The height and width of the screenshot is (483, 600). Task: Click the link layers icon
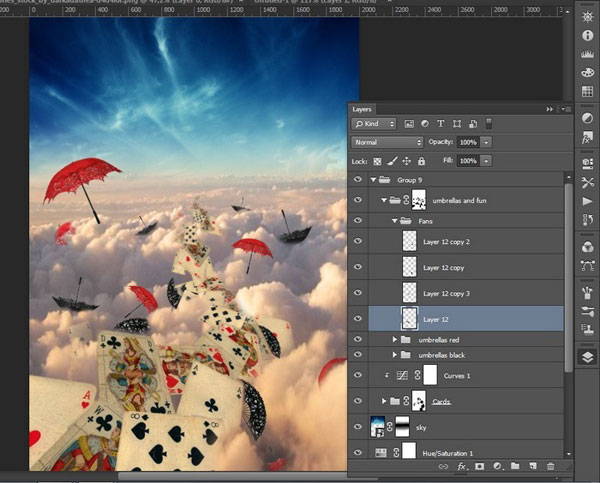pos(443,466)
